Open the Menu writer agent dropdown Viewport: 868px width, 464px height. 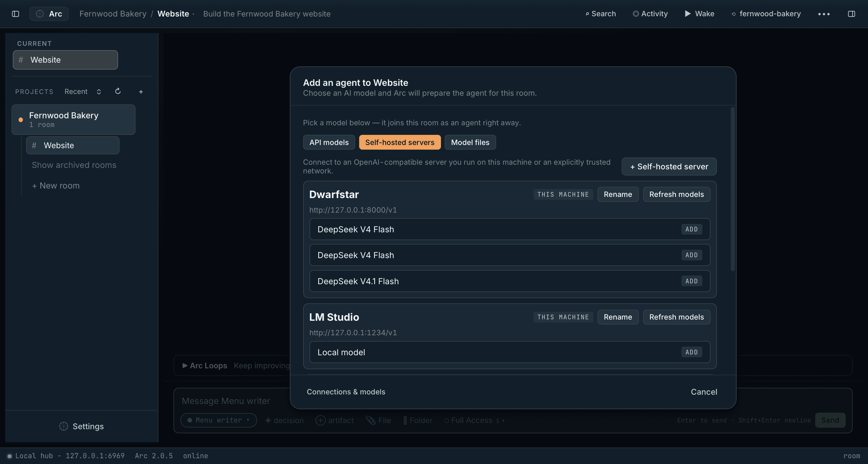click(219, 420)
